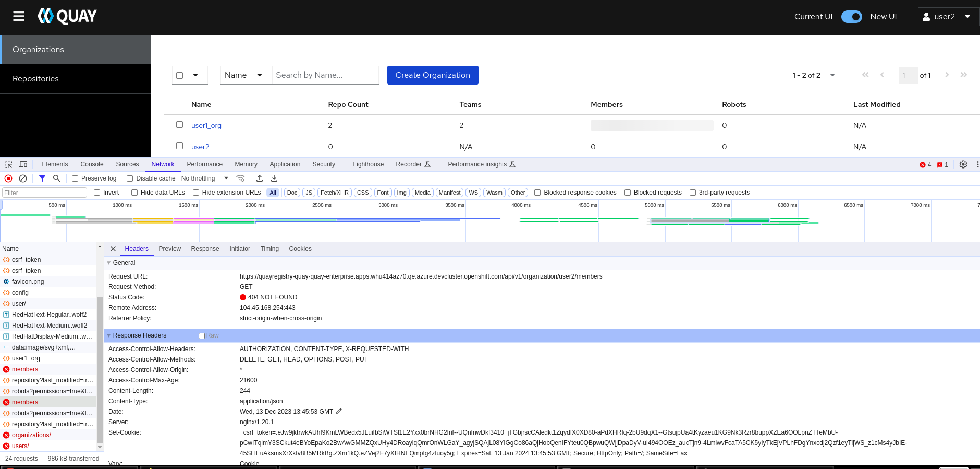The width and height of the screenshot is (980, 469).
Task: Toggle the Current UI / New UI switch
Action: click(852, 17)
